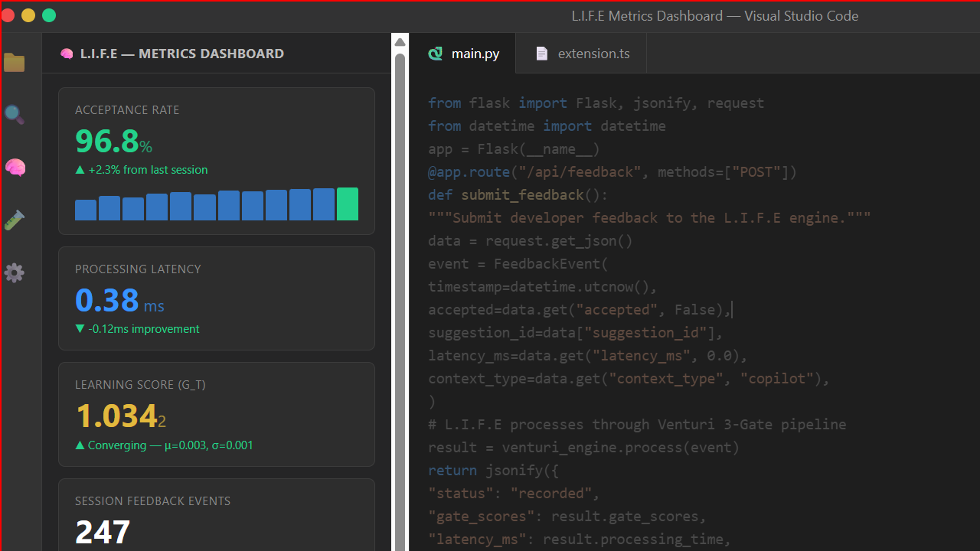The width and height of the screenshot is (980, 551).
Task: Click the "latency_ms": result.processing_time line
Action: pyautogui.click(x=580, y=540)
